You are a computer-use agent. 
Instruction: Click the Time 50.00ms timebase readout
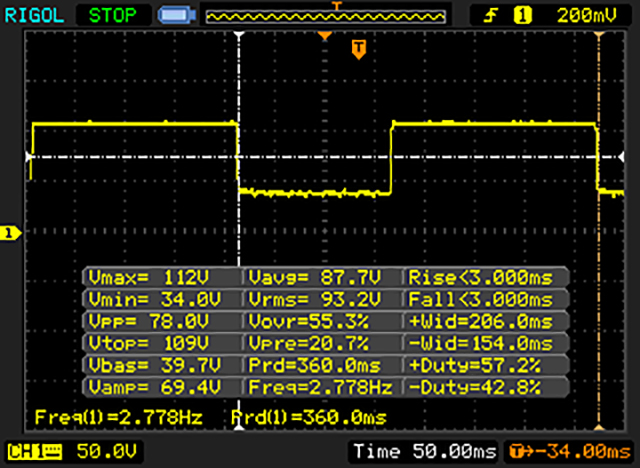point(425,452)
